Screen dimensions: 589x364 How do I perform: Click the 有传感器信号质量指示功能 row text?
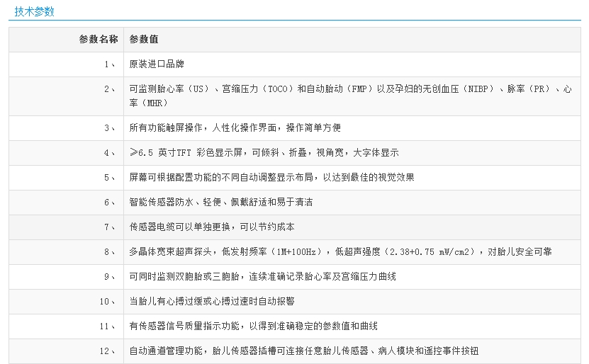[253, 326]
